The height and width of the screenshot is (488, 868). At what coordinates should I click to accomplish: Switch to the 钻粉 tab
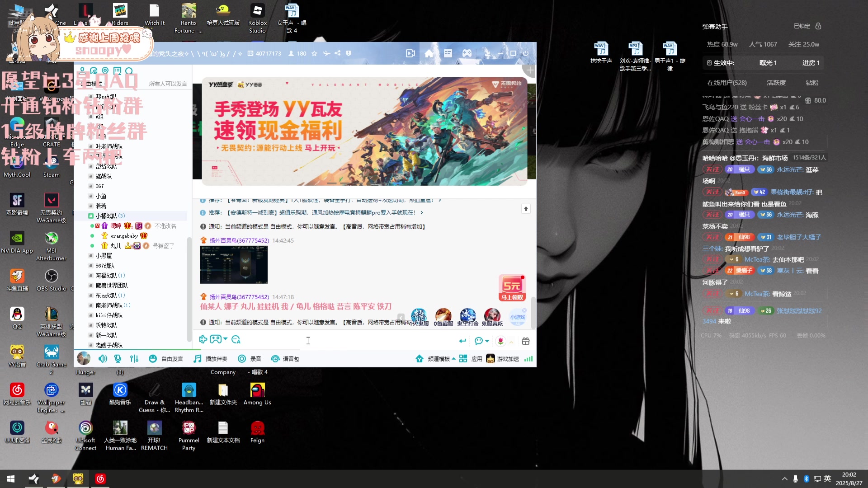tap(812, 83)
